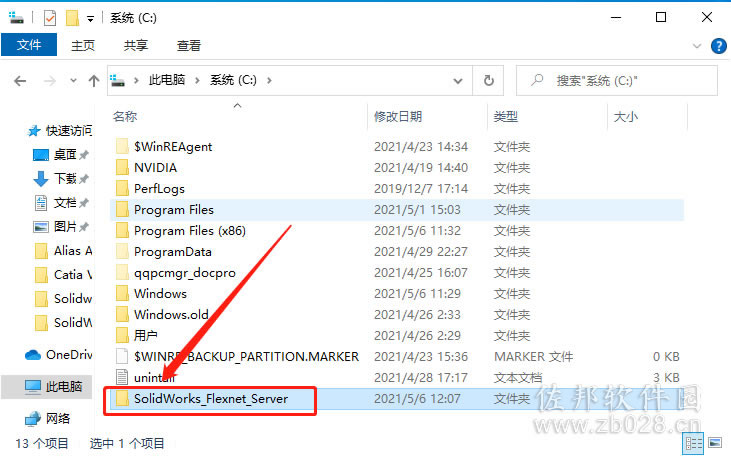The height and width of the screenshot is (456, 731).
Task: Open the address bar history dropdown
Action: [x=458, y=81]
